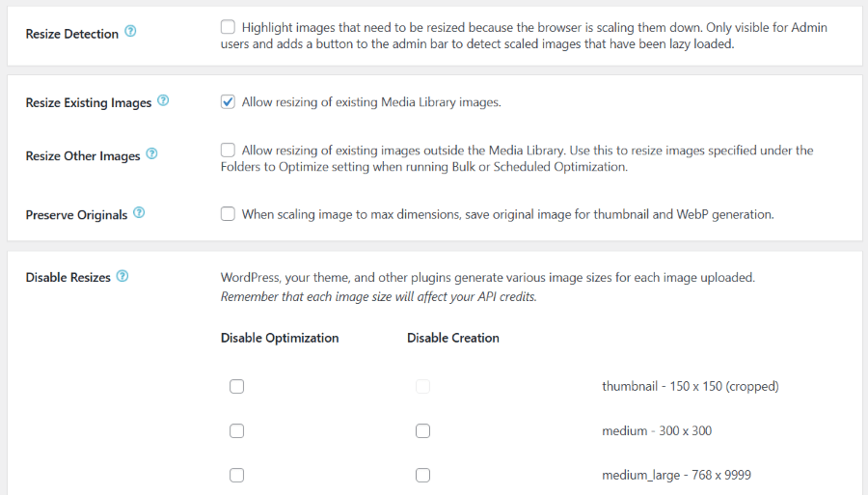Click the Resize Other Images label
868x495 pixels.
tap(83, 156)
